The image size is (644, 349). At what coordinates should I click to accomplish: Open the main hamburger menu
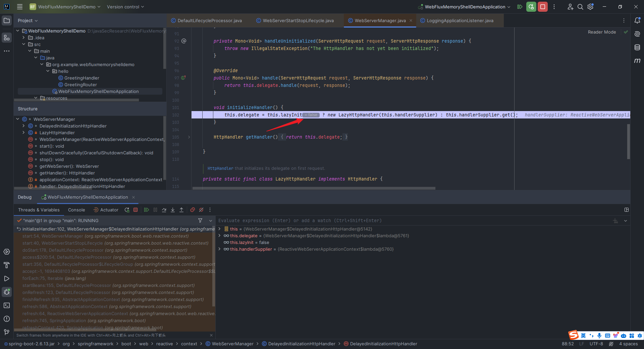(x=20, y=7)
